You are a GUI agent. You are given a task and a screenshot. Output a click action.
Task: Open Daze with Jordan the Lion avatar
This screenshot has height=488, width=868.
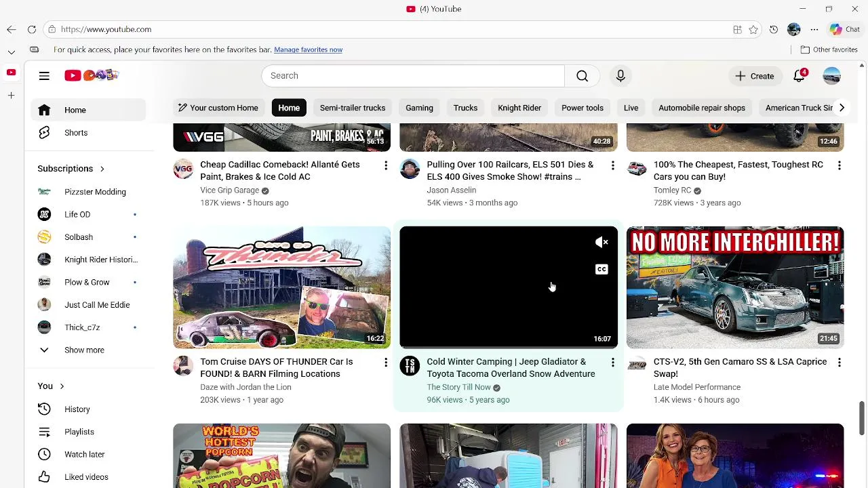click(x=183, y=366)
